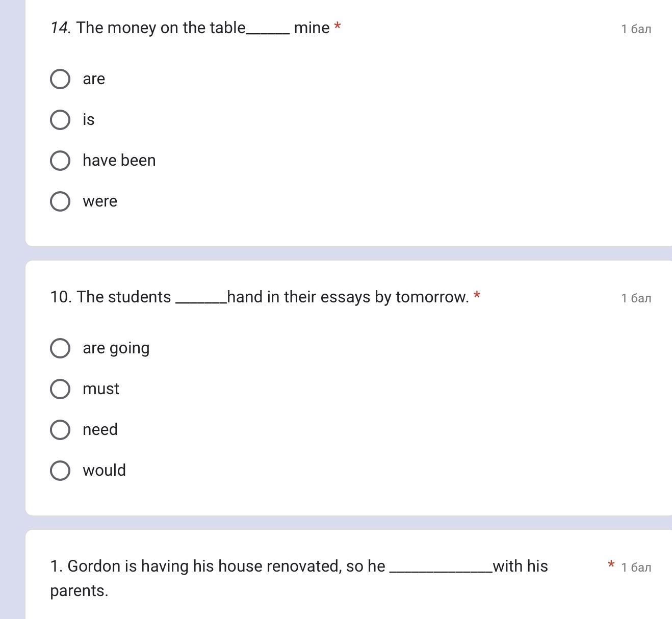Click the red required asterisk on question 14
Screen dimensions: 672x619
click(x=338, y=27)
